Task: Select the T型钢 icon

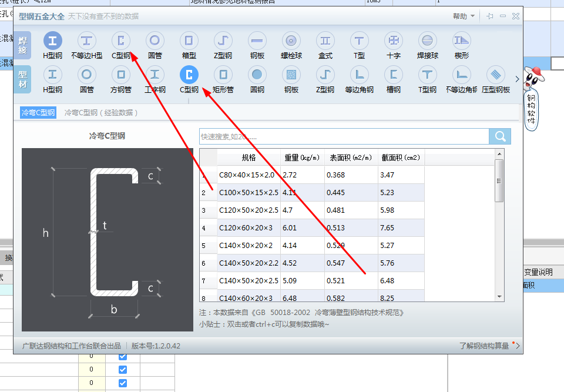Action: click(427, 75)
